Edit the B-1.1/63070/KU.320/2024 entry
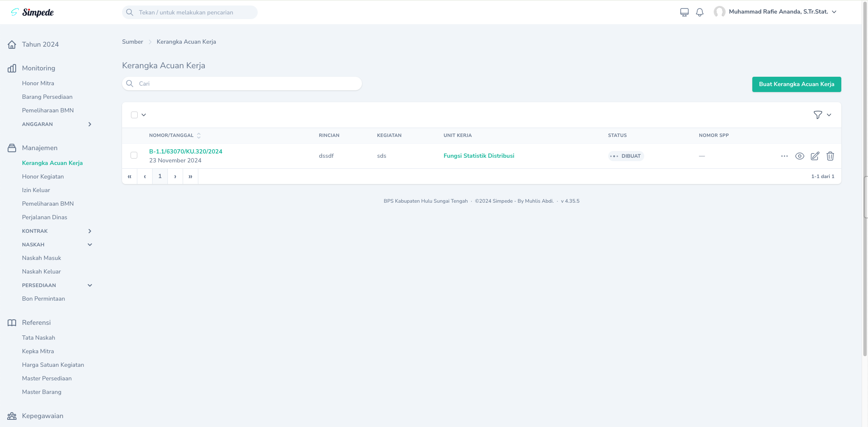The height and width of the screenshot is (427, 868). click(x=815, y=156)
